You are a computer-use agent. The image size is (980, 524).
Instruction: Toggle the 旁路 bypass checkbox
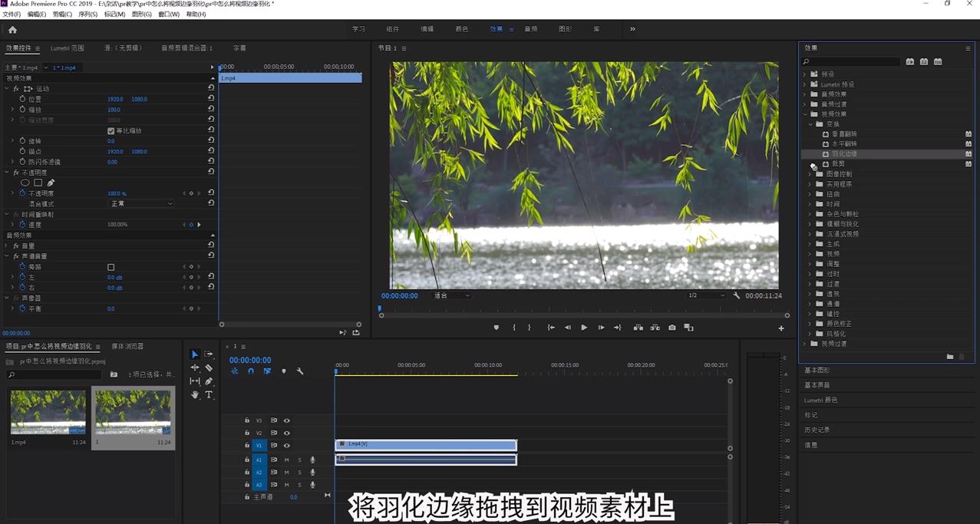(111, 267)
